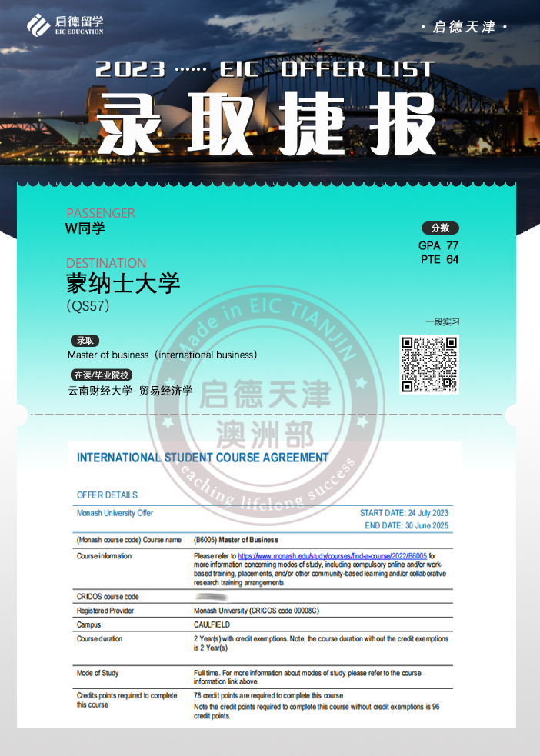
Task: Click the '贸易经济学' major text
Action: (x=165, y=391)
